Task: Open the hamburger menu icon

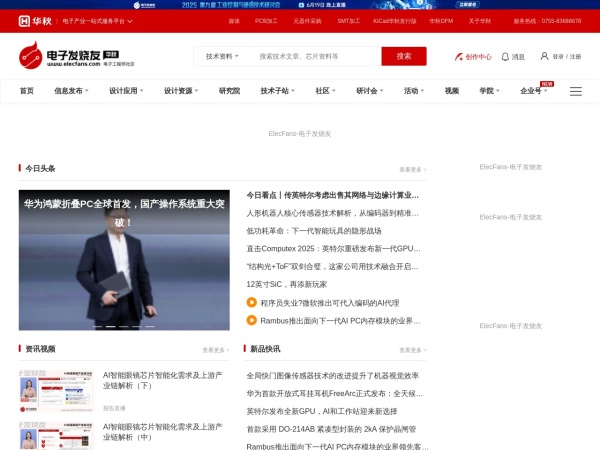Action: [x=576, y=91]
